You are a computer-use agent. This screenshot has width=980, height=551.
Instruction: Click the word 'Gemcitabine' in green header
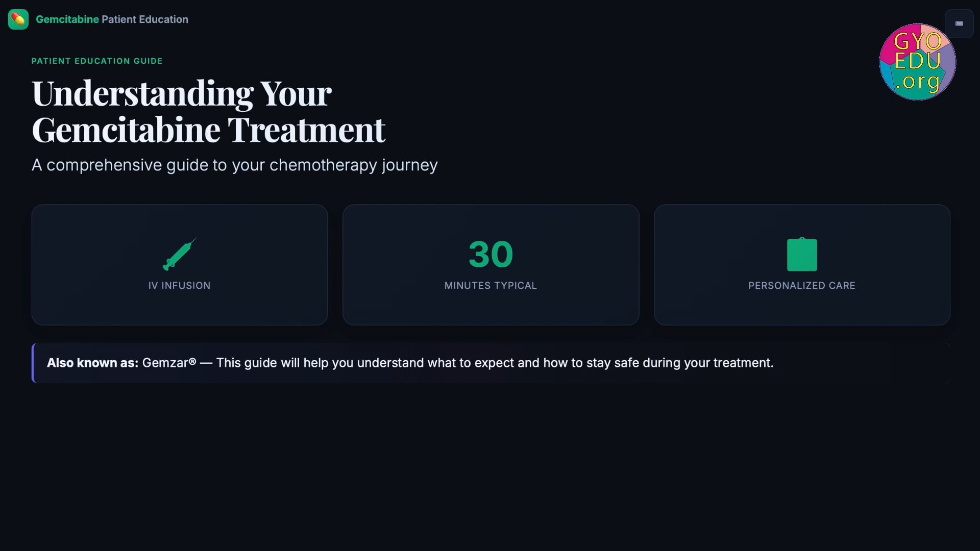[x=67, y=19]
